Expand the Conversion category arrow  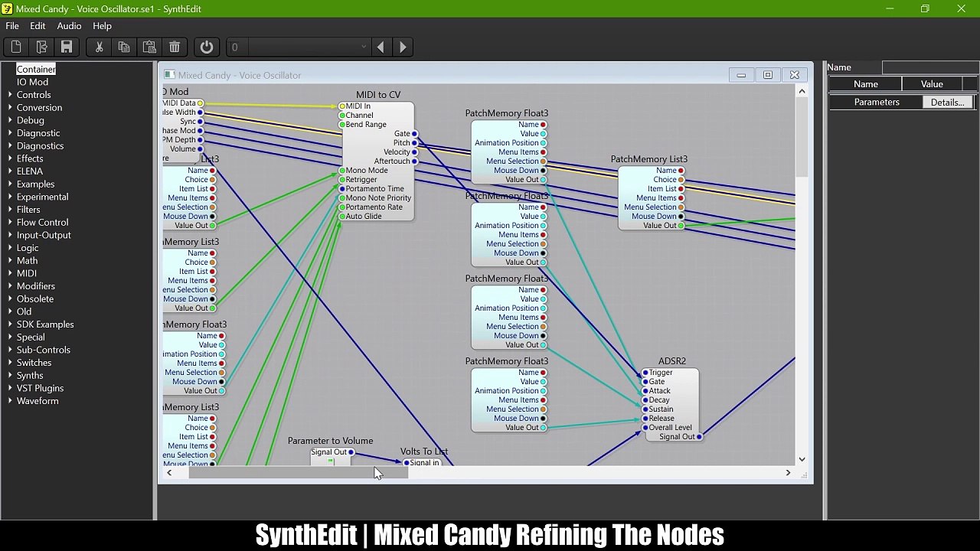tap(9, 108)
